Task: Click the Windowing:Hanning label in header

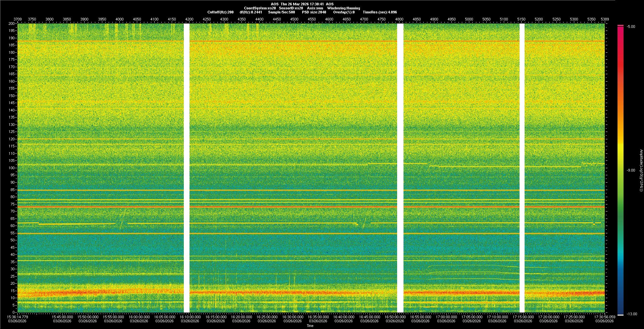Action: point(343,8)
